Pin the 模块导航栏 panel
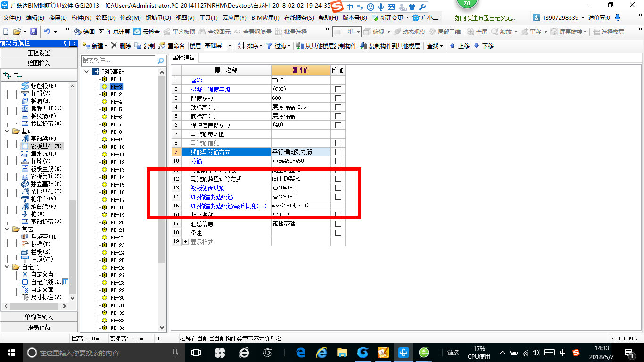This screenshot has width=644, height=362. 66,43
